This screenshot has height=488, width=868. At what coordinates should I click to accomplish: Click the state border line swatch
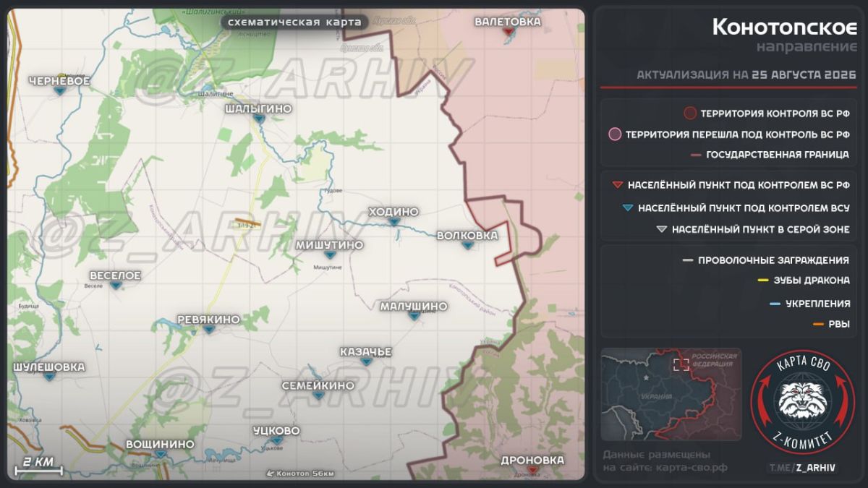pos(697,155)
